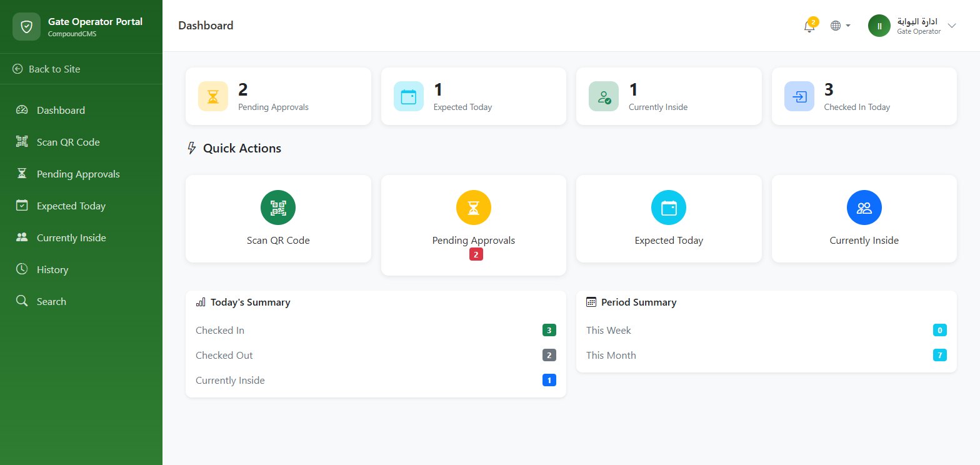980x465 pixels.
Task: Click the Gate Operator user avatar
Action: click(x=879, y=26)
